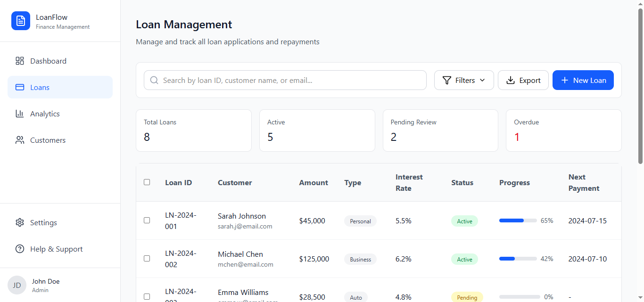
Task: Open the Customers page from sidebar
Action: (48, 140)
